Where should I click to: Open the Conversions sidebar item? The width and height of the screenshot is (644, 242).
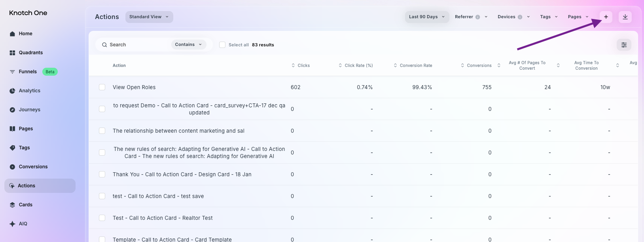(33, 167)
